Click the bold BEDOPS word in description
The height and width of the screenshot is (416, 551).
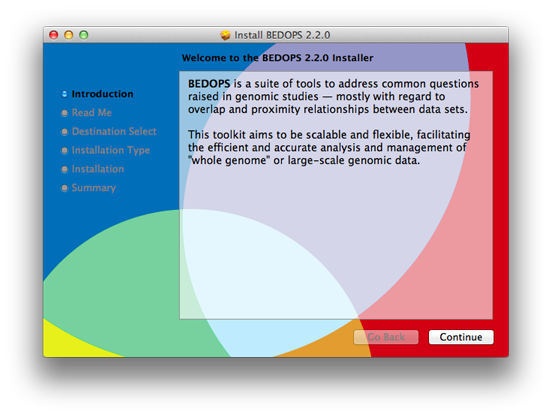point(209,84)
